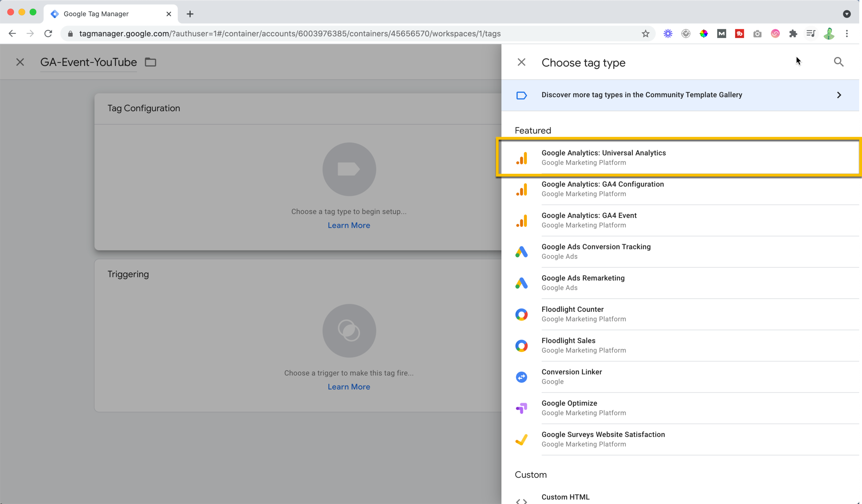Click the purple Google Optimize icon
862x504 pixels.
(521, 409)
